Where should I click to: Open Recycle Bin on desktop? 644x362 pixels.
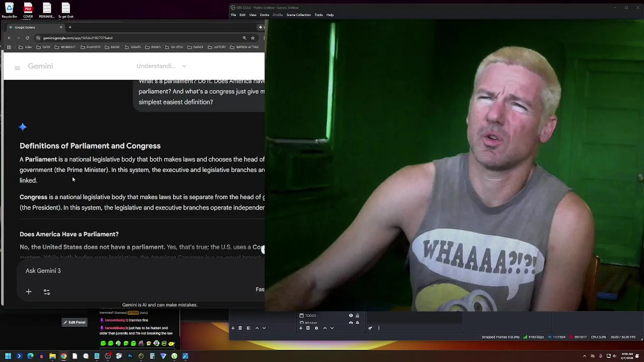(9, 10)
